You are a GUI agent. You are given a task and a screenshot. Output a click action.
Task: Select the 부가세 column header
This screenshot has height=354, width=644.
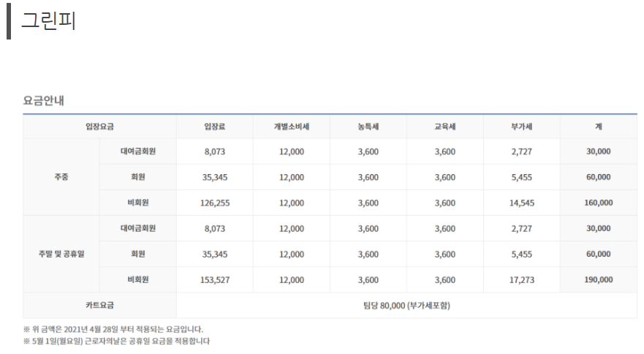[x=522, y=127]
